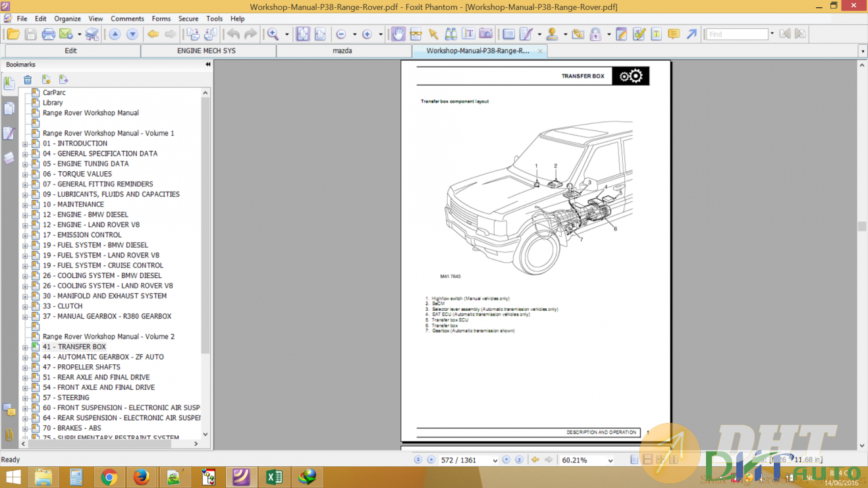Open the 44 - AUTOMATIC GEARBOX - ZF AUTO bookmark
The width and height of the screenshot is (868, 488).
point(103,357)
